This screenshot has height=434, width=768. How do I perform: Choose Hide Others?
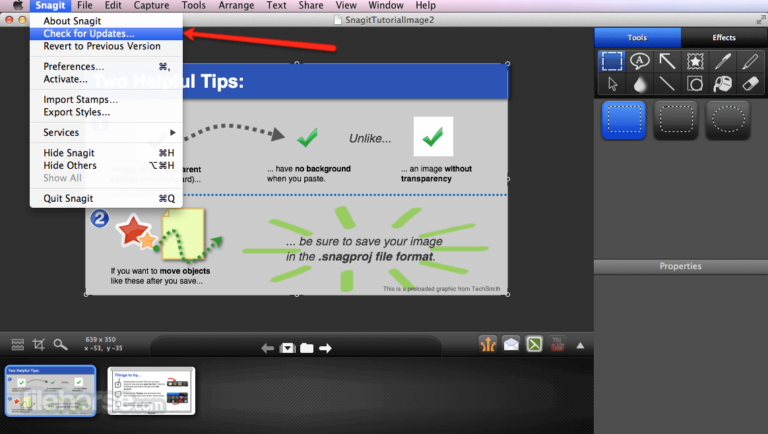[x=106, y=166]
